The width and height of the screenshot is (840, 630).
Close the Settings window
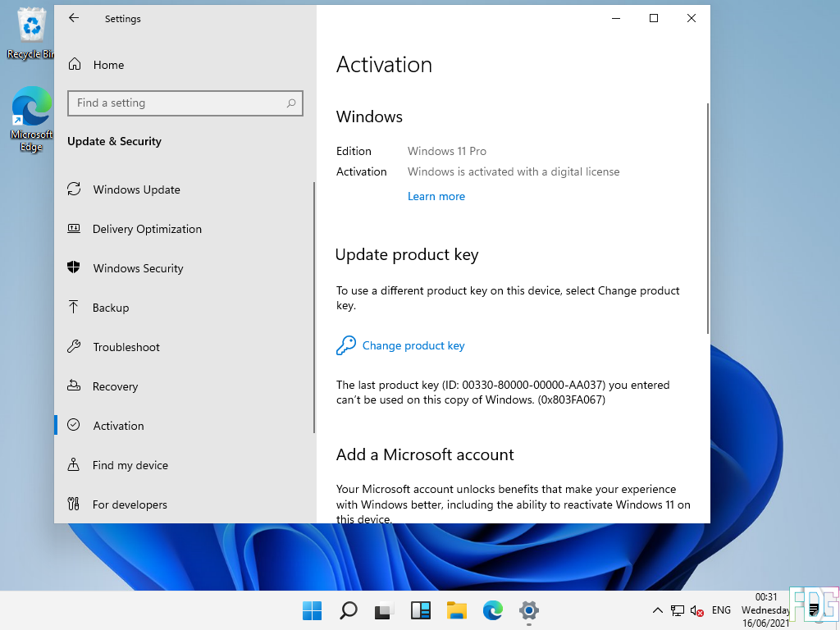tap(691, 18)
